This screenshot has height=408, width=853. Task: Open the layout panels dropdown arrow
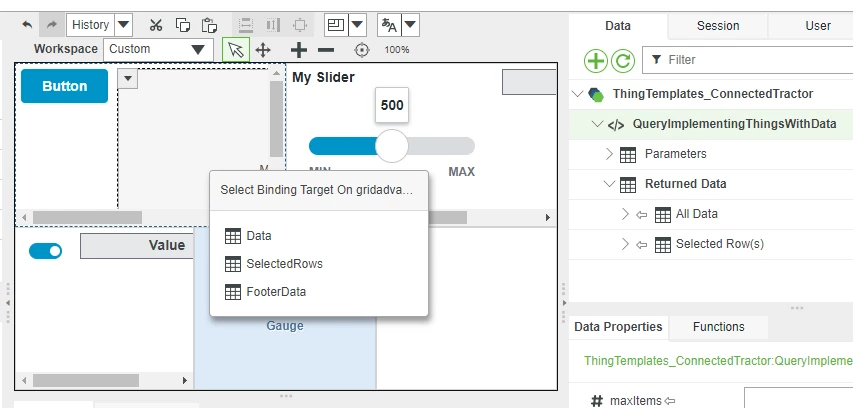click(x=357, y=24)
